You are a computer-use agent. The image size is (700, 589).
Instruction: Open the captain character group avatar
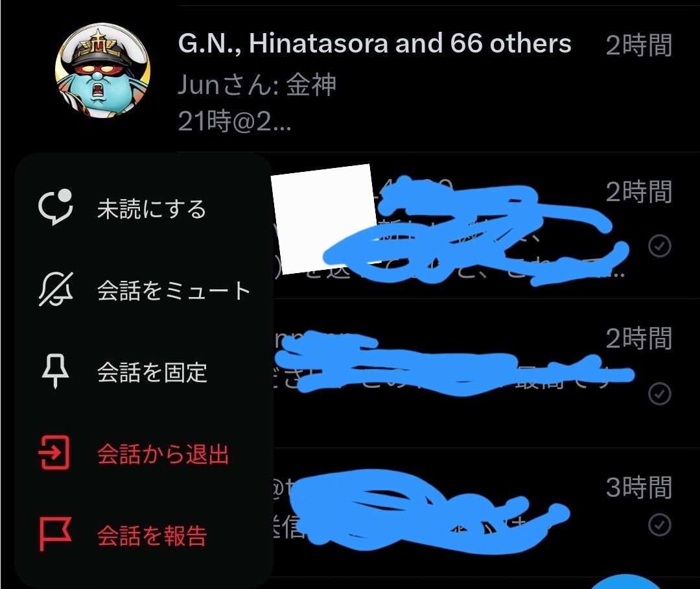pos(102,71)
